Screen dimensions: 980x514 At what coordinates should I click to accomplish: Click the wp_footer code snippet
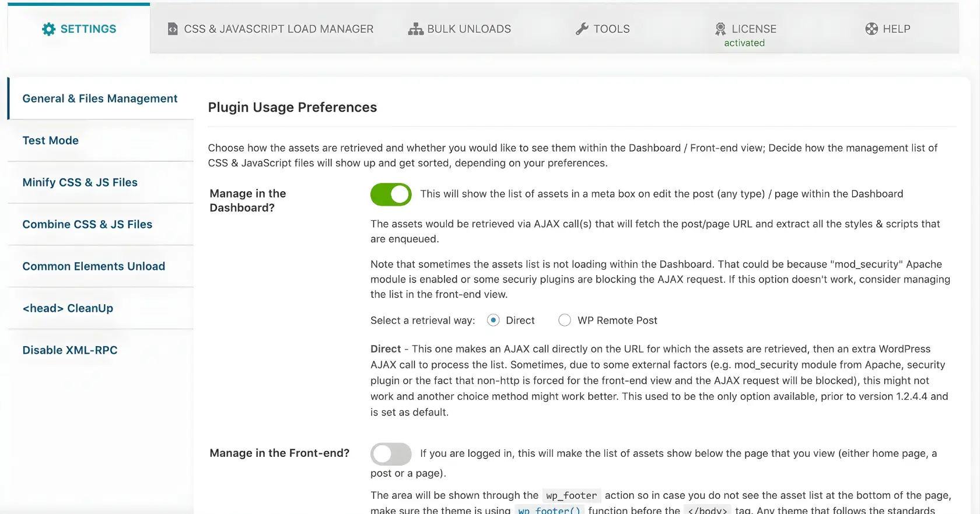(571, 495)
